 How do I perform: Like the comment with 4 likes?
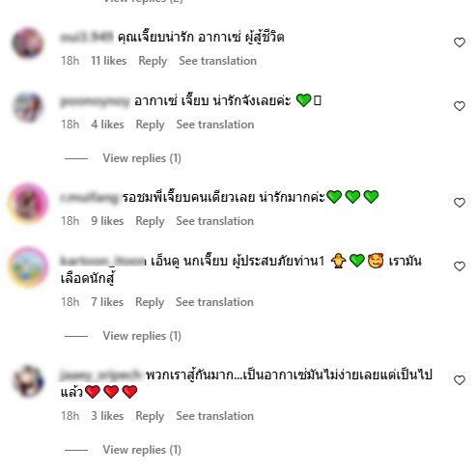point(460,106)
